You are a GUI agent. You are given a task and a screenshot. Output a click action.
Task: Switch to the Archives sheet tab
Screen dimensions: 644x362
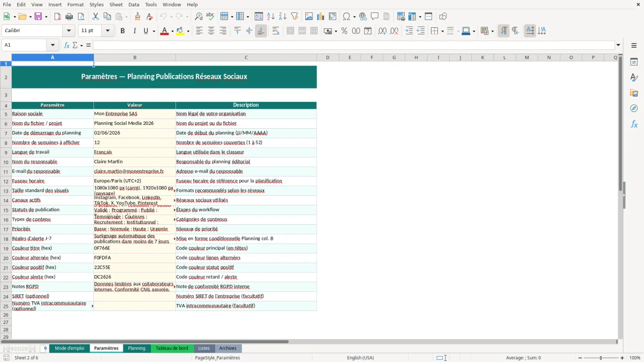[228, 349]
